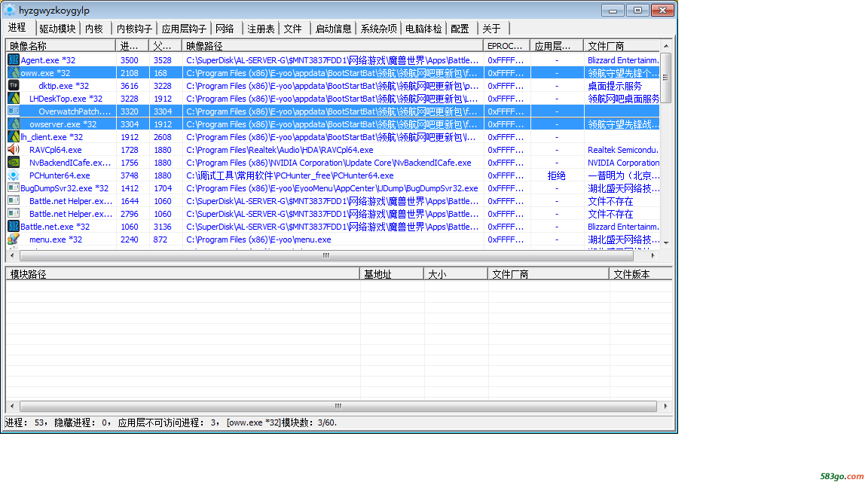The width and height of the screenshot is (868, 488).
Task: Sort by the 进程 ID column header
Action: 132,46
